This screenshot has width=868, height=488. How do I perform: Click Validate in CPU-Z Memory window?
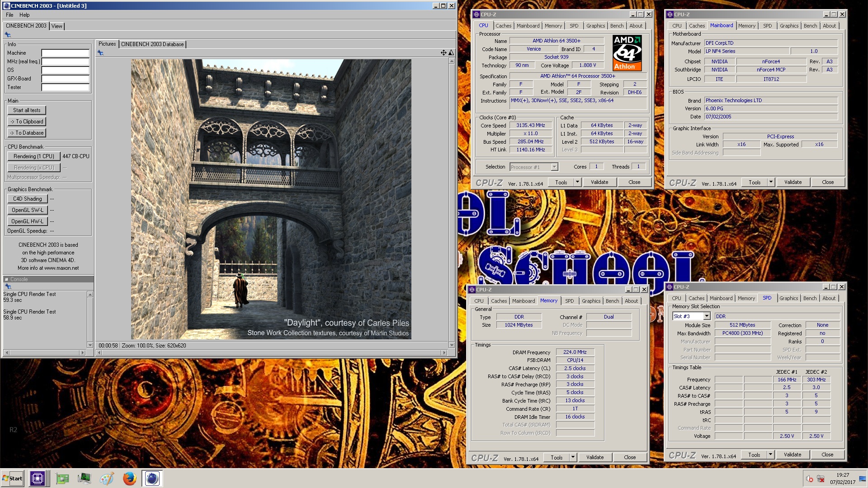pos(595,457)
